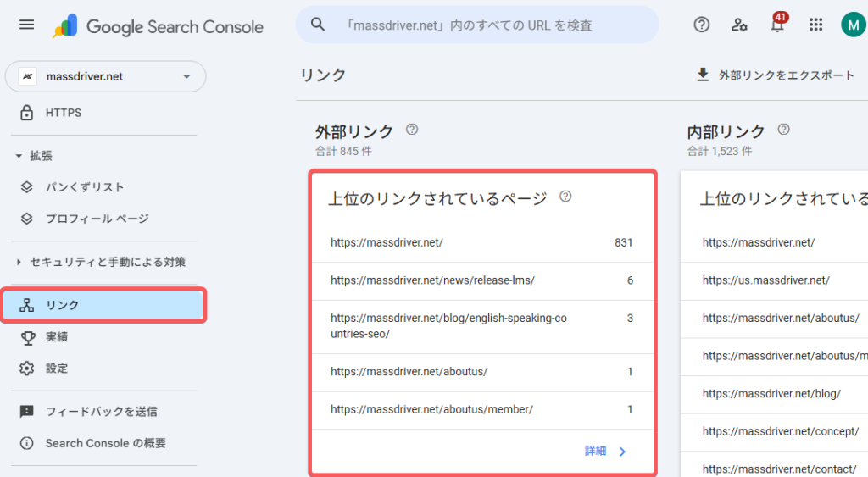Click the Google Search Console logo

click(158, 26)
